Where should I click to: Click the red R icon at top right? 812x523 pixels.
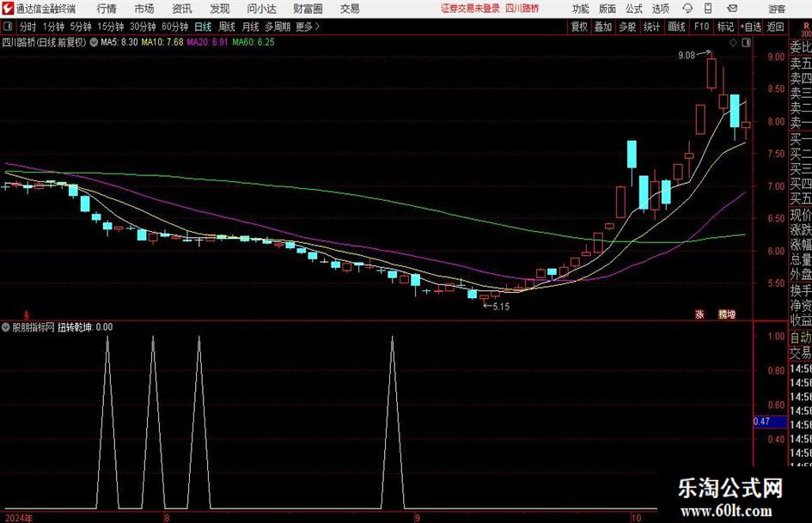point(806,26)
